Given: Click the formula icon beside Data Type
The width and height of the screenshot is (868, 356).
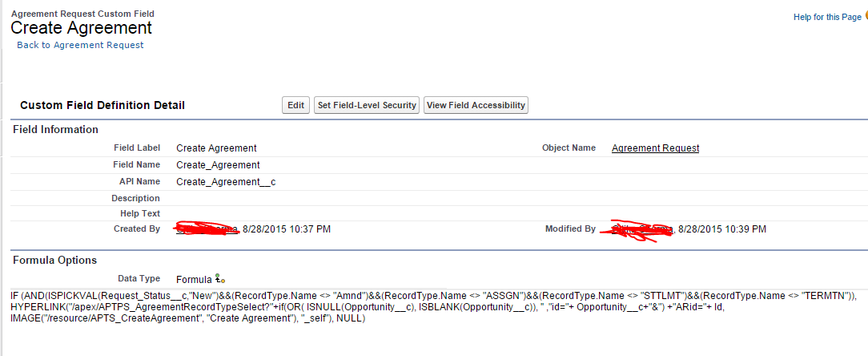Looking at the screenshot, I should pyautogui.click(x=220, y=279).
